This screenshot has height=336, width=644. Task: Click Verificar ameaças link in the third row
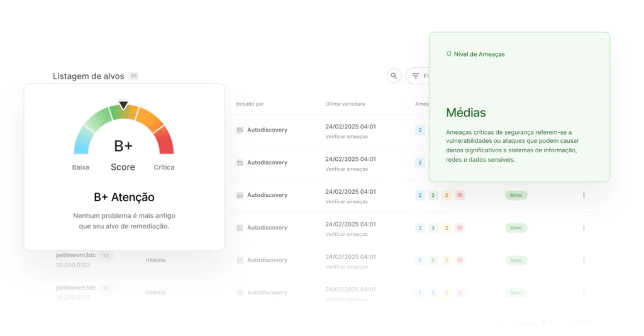click(x=347, y=202)
